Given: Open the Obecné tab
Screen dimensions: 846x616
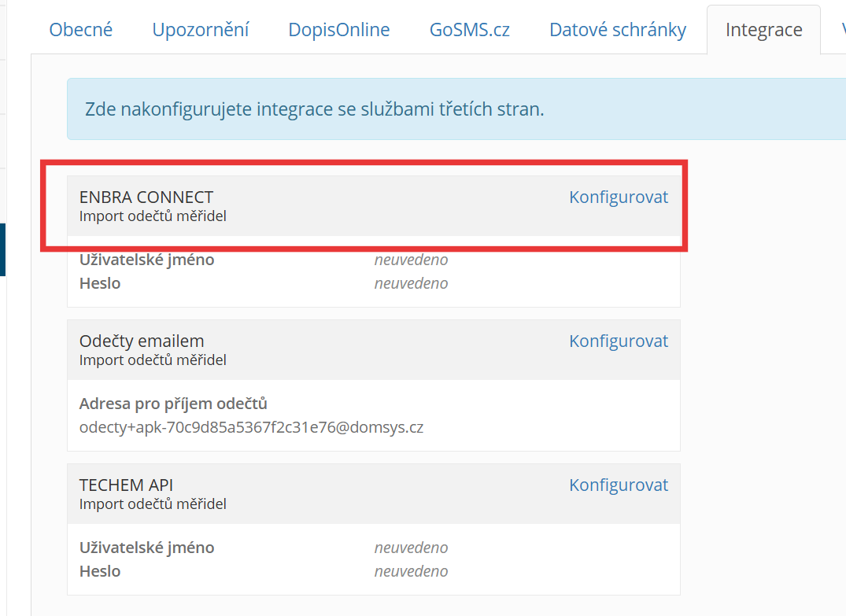Looking at the screenshot, I should pyautogui.click(x=81, y=30).
